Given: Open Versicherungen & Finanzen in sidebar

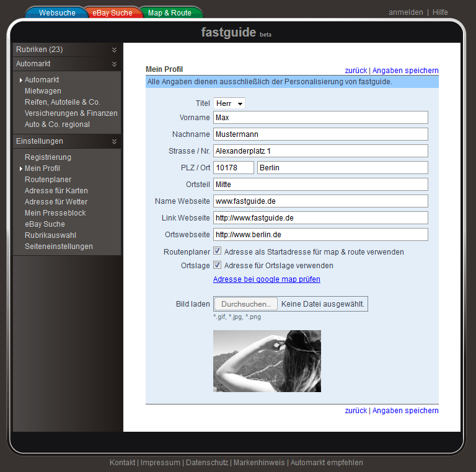Looking at the screenshot, I should (71, 113).
